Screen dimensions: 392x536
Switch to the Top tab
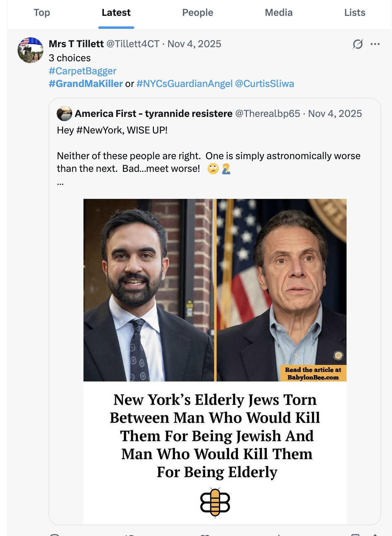click(42, 13)
